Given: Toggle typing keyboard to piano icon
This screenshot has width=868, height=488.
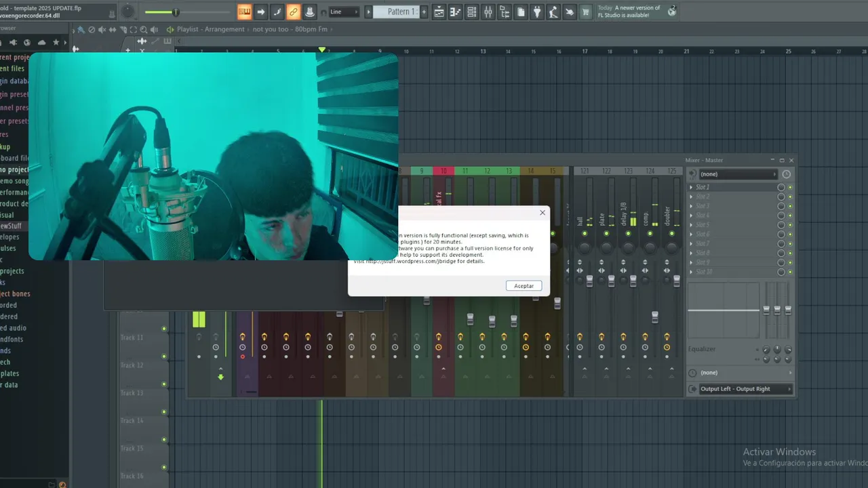Looking at the screenshot, I should tap(244, 12).
